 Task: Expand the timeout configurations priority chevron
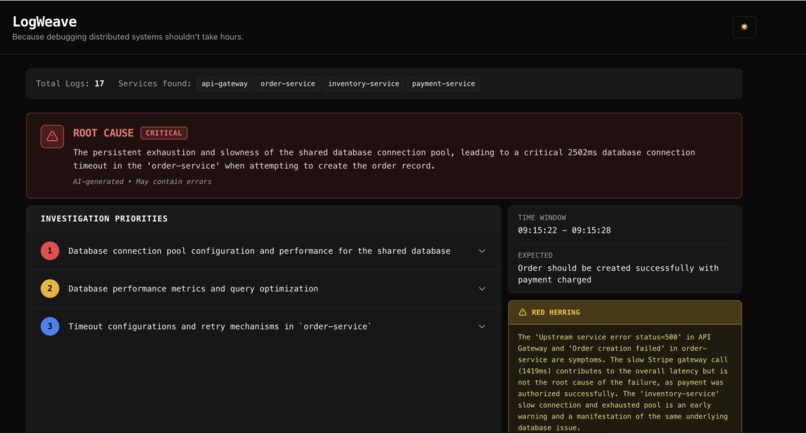[482, 326]
